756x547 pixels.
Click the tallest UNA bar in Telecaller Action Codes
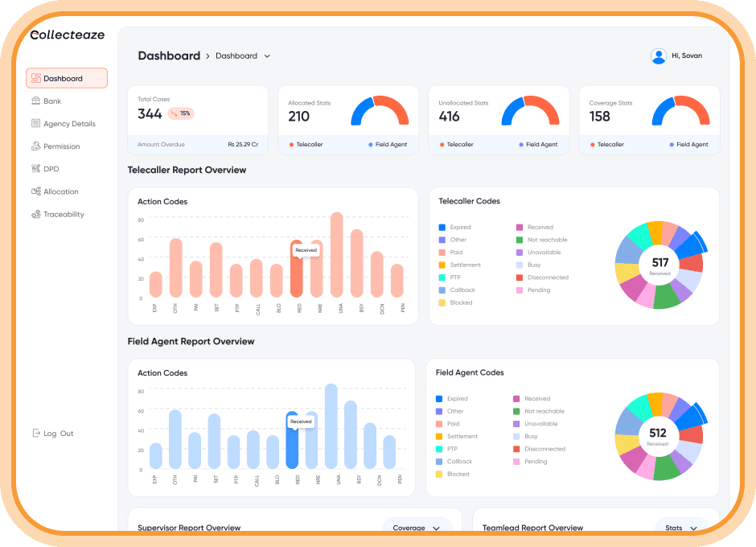[336, 255]
